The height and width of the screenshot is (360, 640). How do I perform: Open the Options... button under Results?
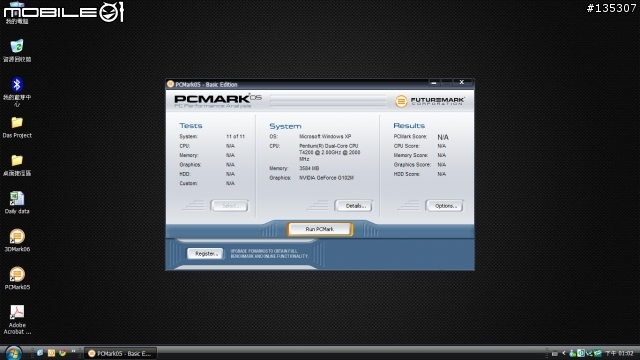coord(444,206)
